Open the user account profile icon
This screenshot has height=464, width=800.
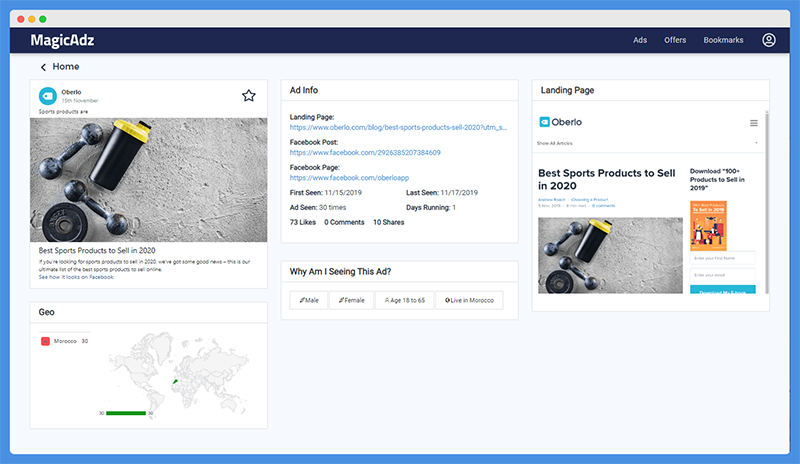(x=768, y=40)
